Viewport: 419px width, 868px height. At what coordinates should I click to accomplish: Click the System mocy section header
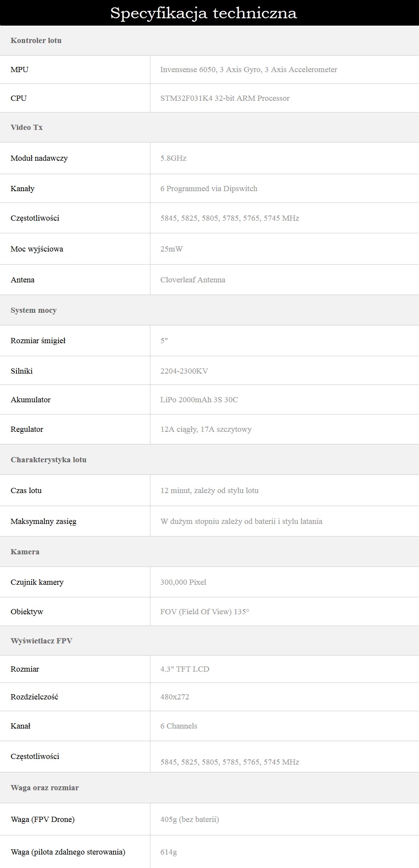click(33, 310)
